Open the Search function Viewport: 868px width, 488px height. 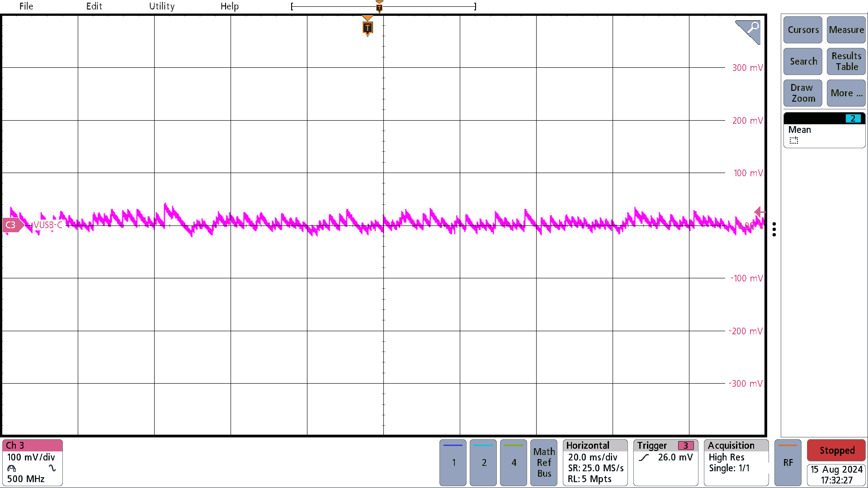[803, 61]
